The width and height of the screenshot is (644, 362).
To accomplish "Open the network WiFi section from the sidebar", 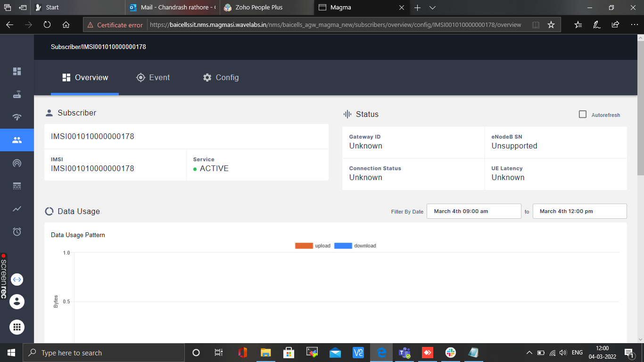I will click(17, 117).
